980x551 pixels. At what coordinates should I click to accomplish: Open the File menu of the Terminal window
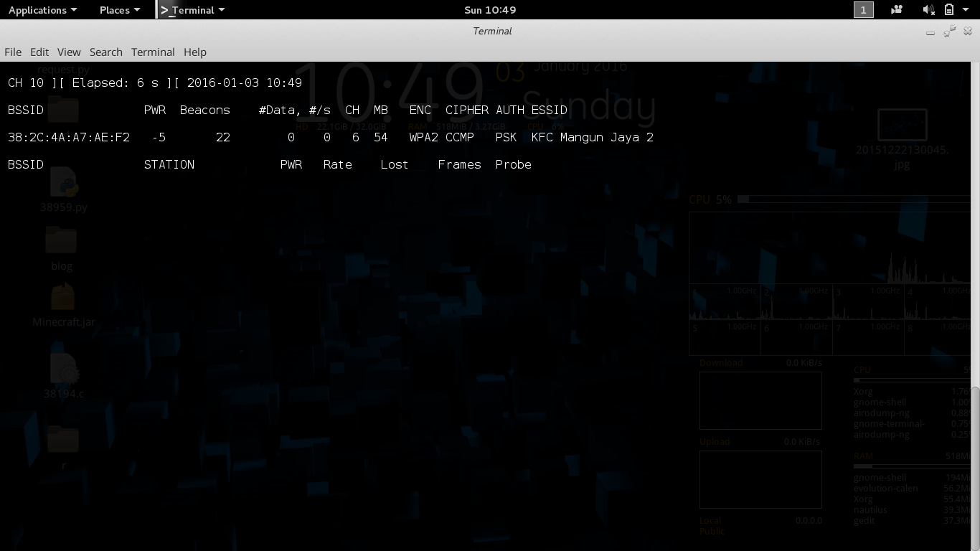12,52
